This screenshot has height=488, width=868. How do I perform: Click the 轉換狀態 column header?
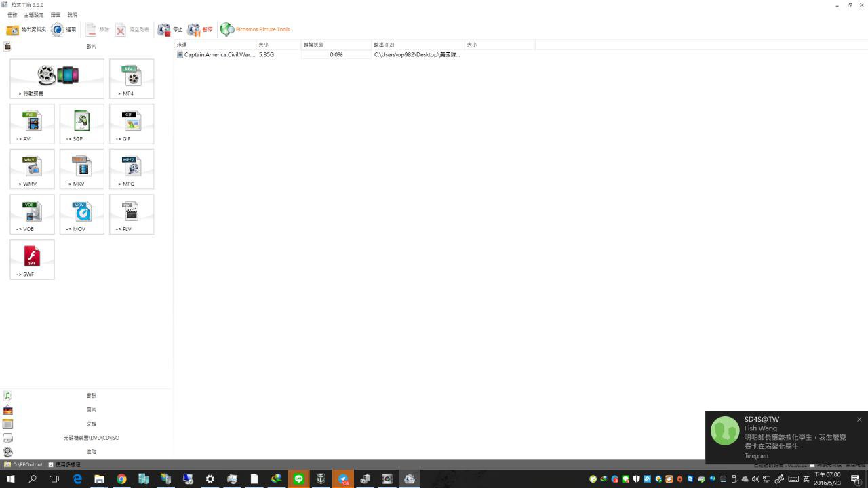point(336,45)
